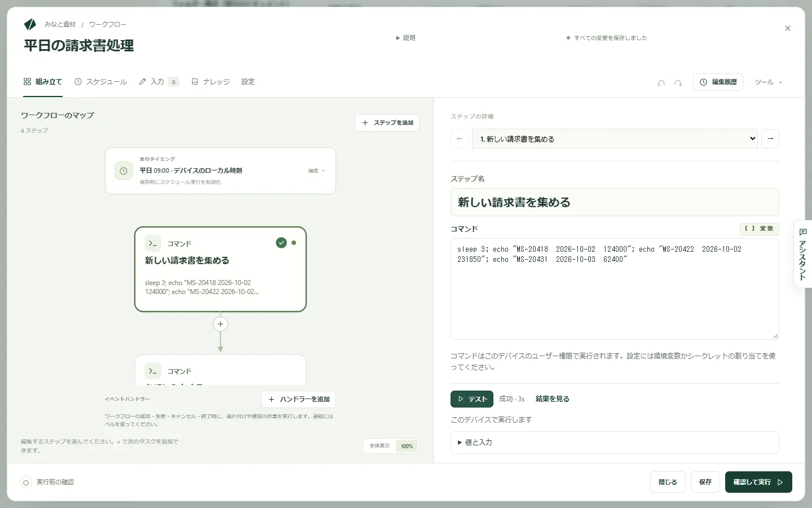Viewport: 812px width, 508px height.
Task: Open the step selector dropdown
Action: tap(615, 139)
